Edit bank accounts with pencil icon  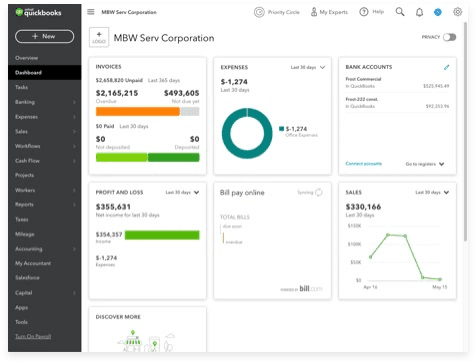(x=446, y=67)
